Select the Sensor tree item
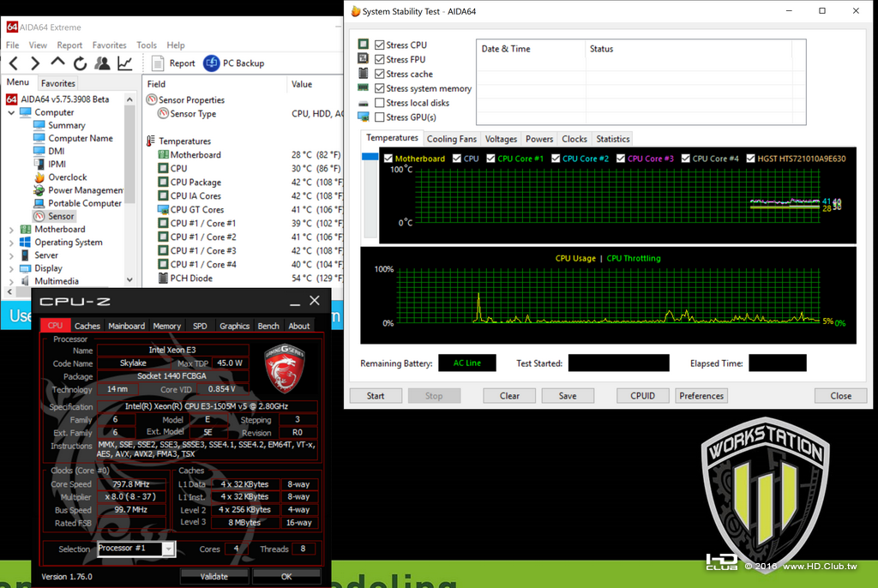Image resolution: width=878 pixels, height=588 pixels. tap(61, 216)
